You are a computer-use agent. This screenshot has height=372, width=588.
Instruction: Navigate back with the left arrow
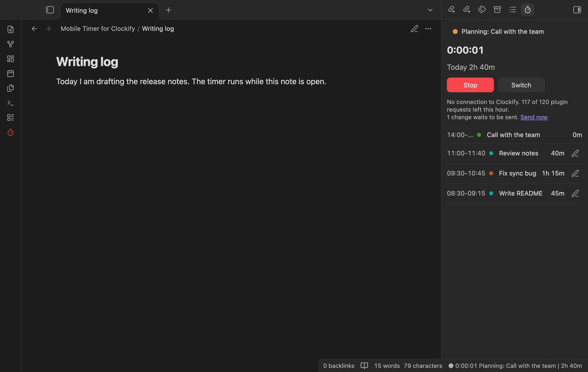34,28
